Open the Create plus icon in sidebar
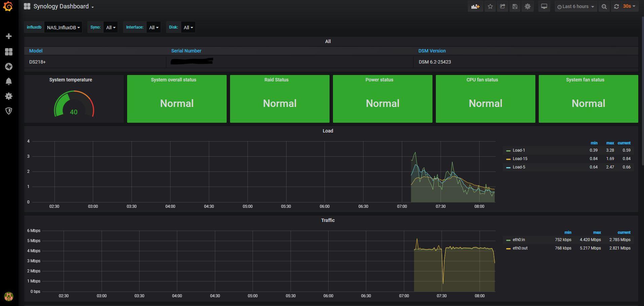Screen dimensions: 644x306 click(x=9, y=36)
